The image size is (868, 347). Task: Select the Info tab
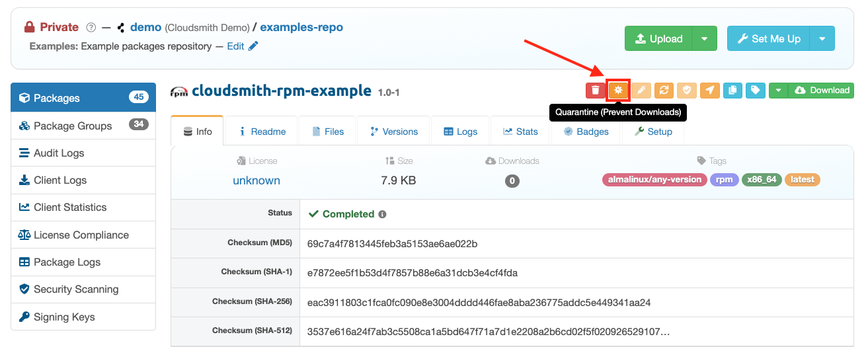tap(197, 131)
